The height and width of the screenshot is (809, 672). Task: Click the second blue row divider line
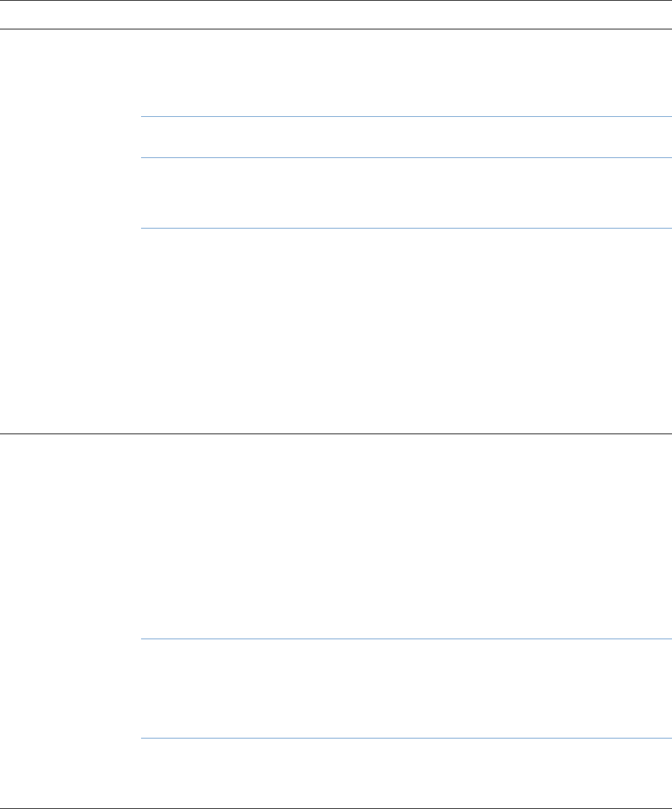pos(406,157)
